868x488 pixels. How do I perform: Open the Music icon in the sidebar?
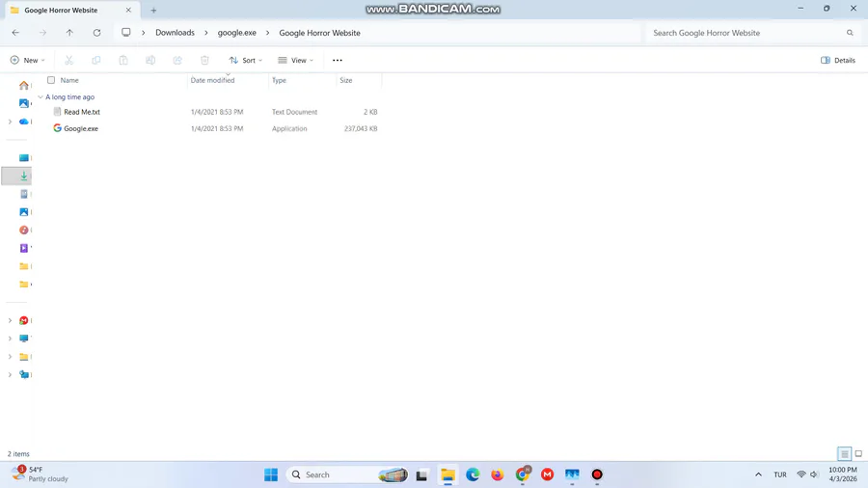click(24, 230)
